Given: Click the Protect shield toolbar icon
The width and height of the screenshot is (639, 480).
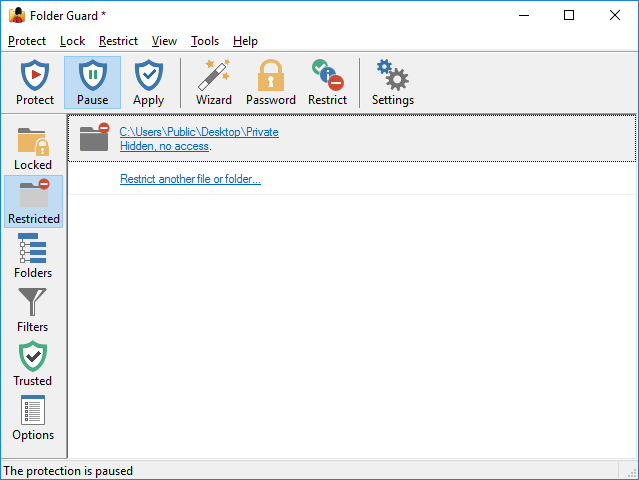Looking at the screenshot, I should pos(35,82).
